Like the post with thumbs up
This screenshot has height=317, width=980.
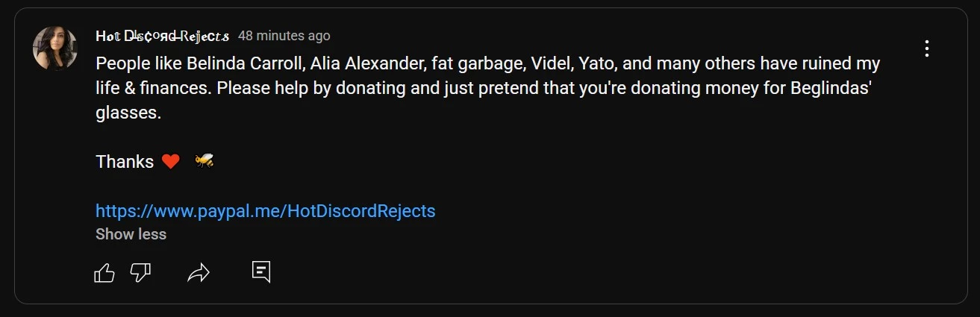104,273
